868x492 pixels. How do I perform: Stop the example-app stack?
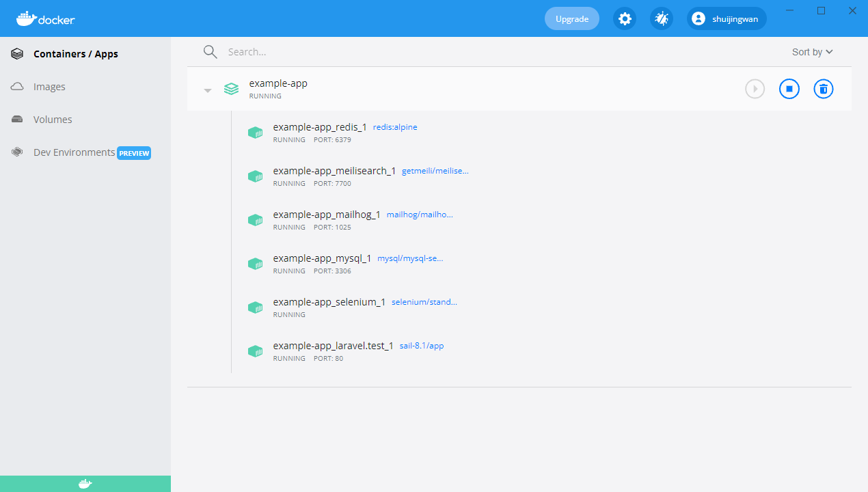789,89
